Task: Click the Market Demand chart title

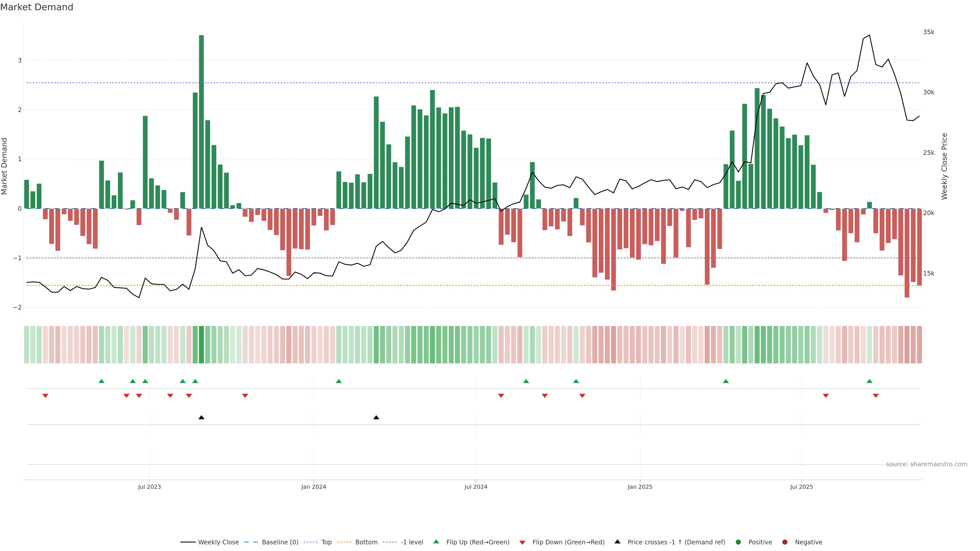Action: (x=36, y=7)
